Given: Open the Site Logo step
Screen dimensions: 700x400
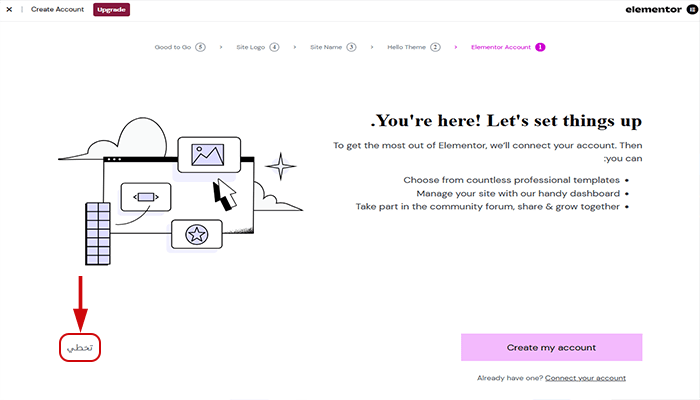Looking at the screenshot, I should 252,46.
